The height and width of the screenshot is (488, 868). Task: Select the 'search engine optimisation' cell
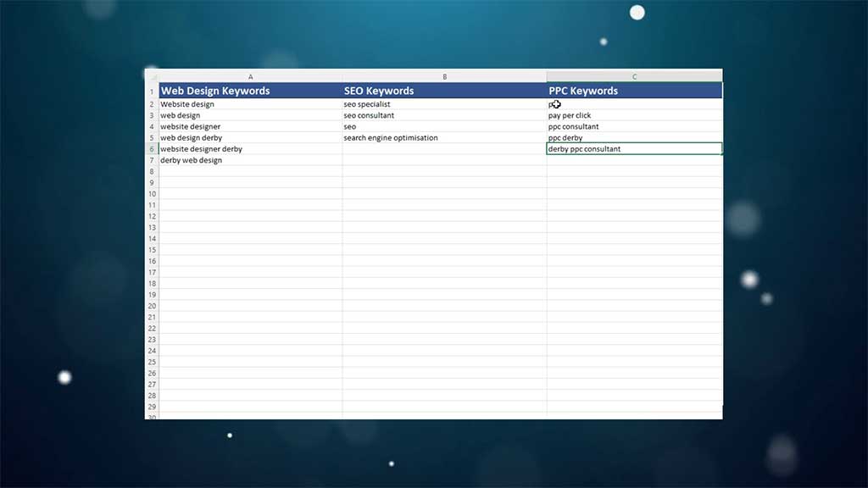(x=444, y=137)
